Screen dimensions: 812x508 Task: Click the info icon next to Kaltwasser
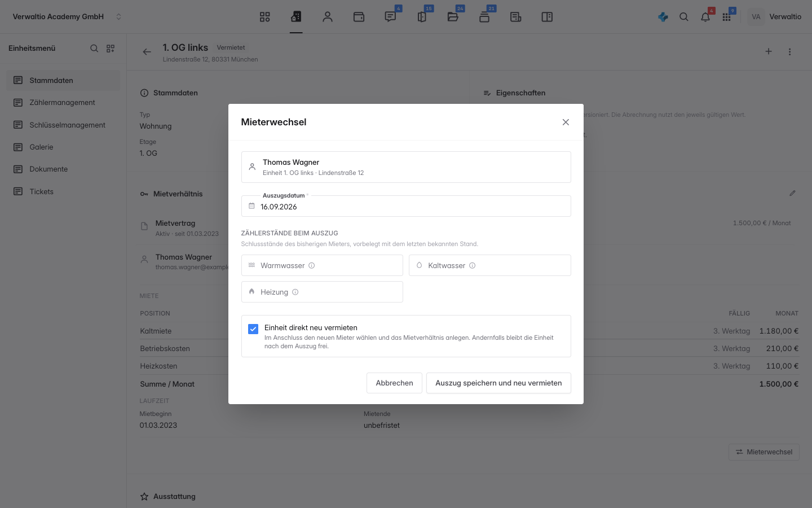pyautogui.click(x=473, y=265)
